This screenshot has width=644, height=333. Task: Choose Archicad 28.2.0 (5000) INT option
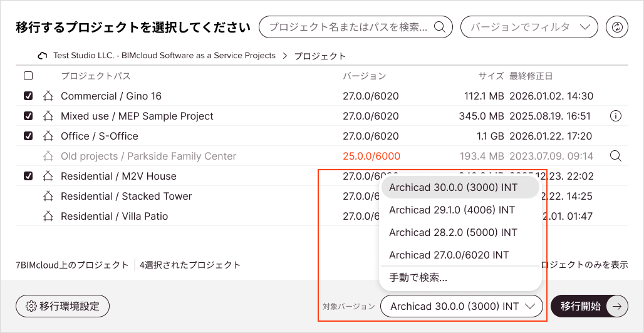point(460,232)
